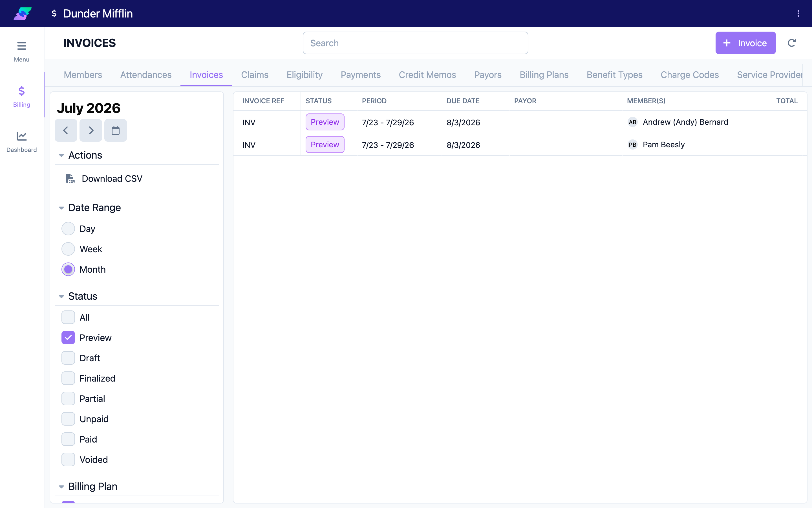Switch to the Members tab

[83, 75]
